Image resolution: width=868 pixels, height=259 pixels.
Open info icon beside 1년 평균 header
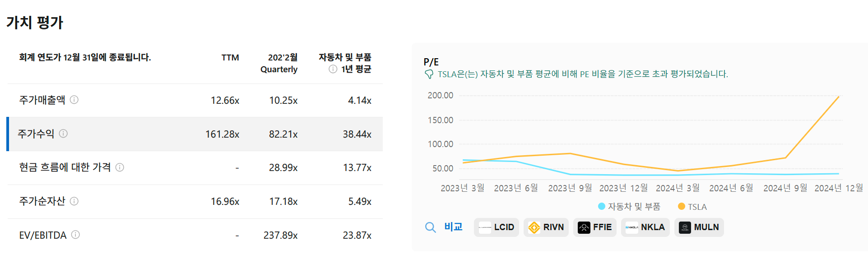pyautogui.click(x=333, y=69)
